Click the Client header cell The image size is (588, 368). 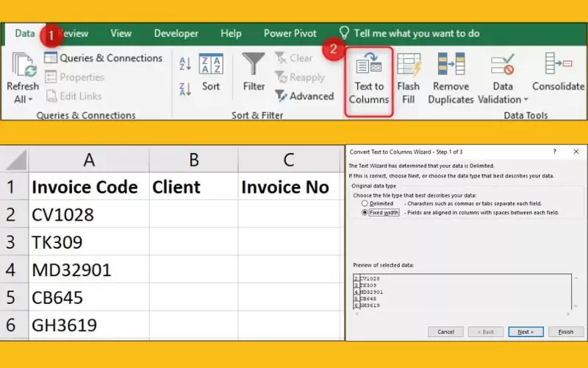click(193, 187)
